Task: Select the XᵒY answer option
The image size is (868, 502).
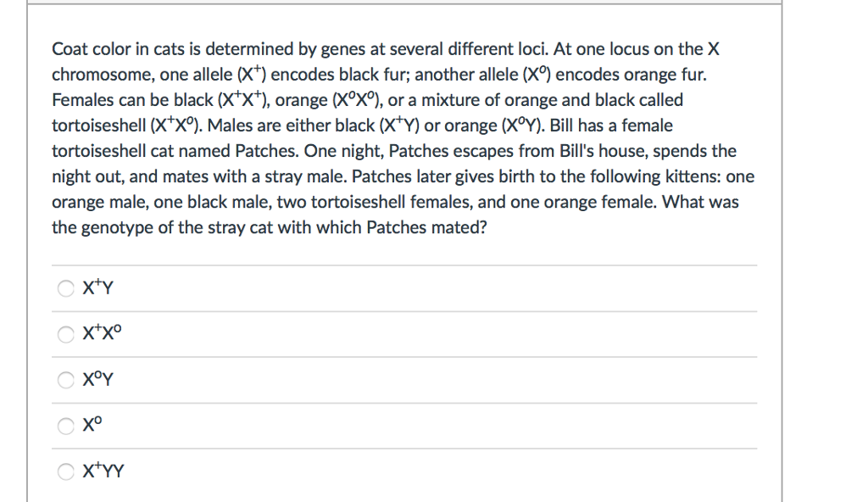Action: (95, 380)
